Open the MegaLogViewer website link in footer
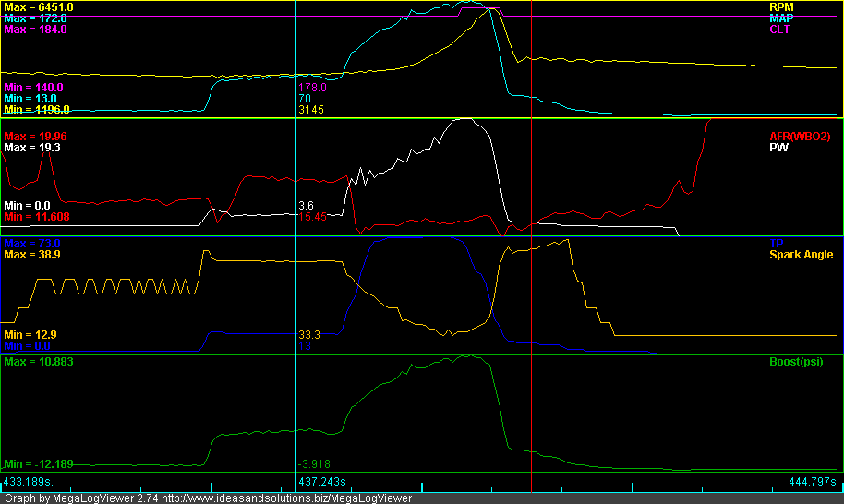Image resolution: width=844 pixels, height=504 pixels. tap(286, 498)
